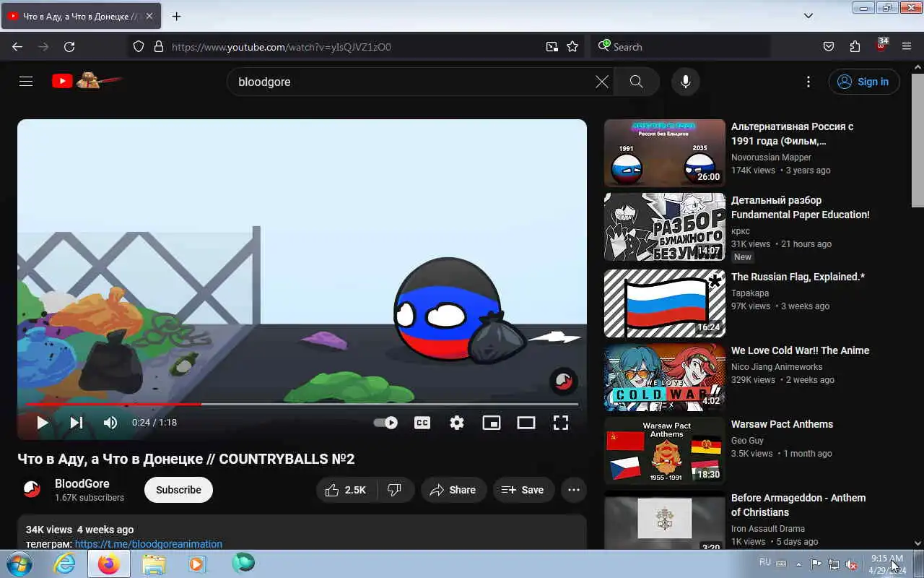The height and width of the screenshot is (578, 924).
Task: List all tabs dropdown arrow
Action: pos(808,16)
